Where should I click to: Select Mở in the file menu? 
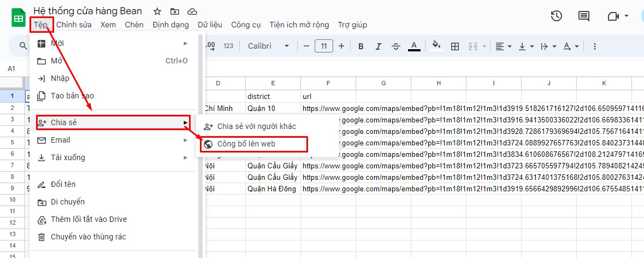113,61
